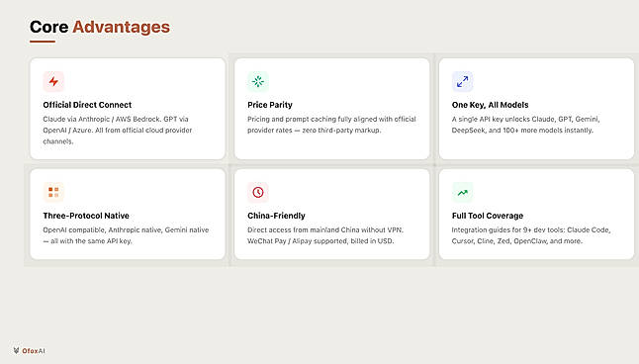Click the integration guides description text
The width and height of the screenshot is (639, 364).
point(531,235)
